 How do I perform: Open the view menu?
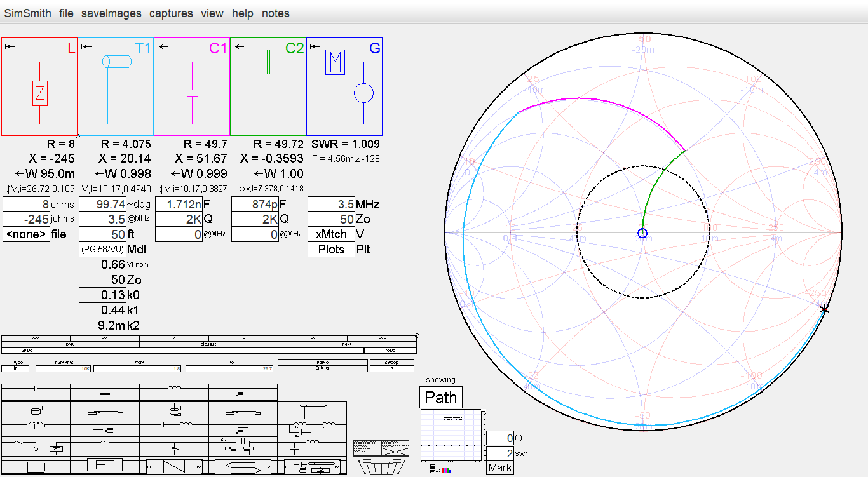coord(212,13)
